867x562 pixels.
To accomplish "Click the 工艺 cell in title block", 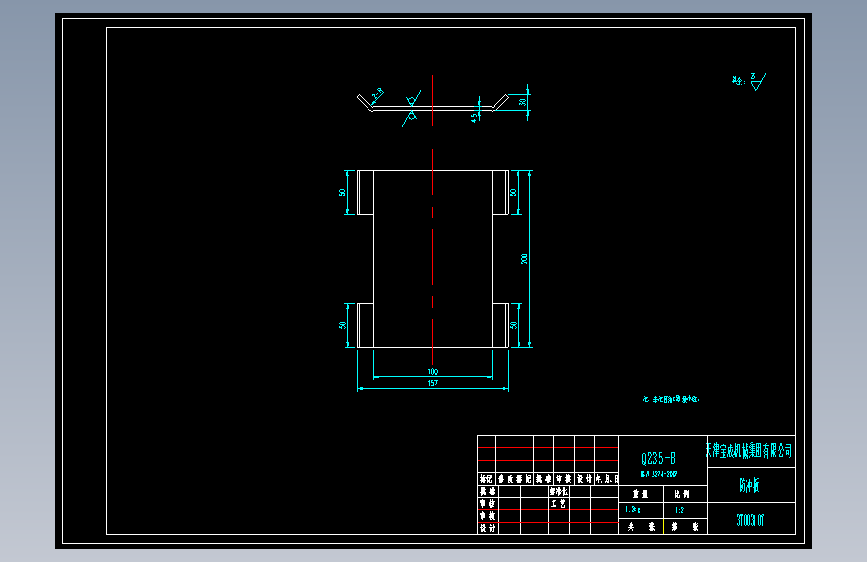I will [x=559, y=503].
